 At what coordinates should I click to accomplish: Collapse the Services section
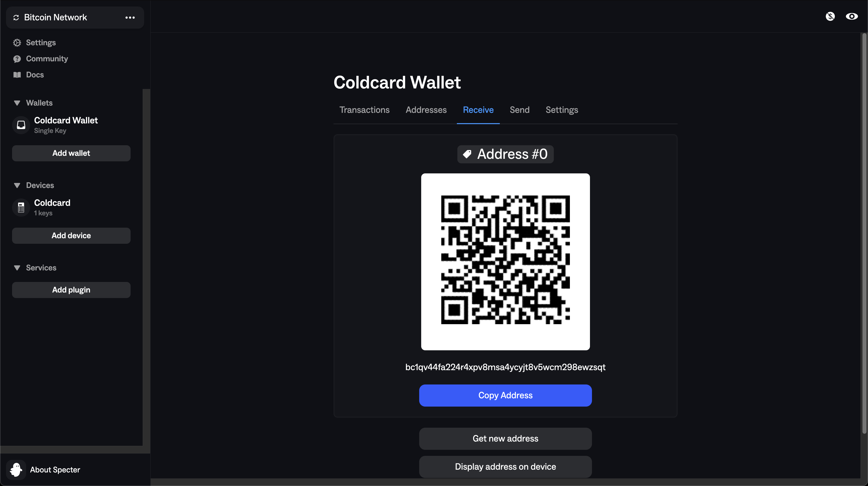pos(17,268)
